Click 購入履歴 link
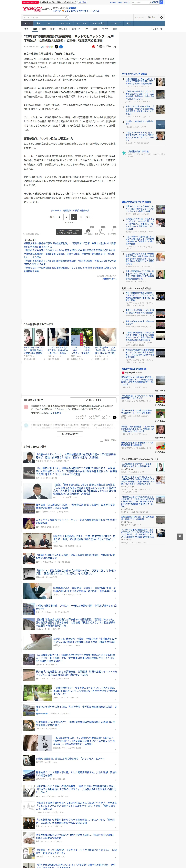Image resolution: width=186 pixels, height=868 pixels. pyautogui.click(x=152, y=17)
